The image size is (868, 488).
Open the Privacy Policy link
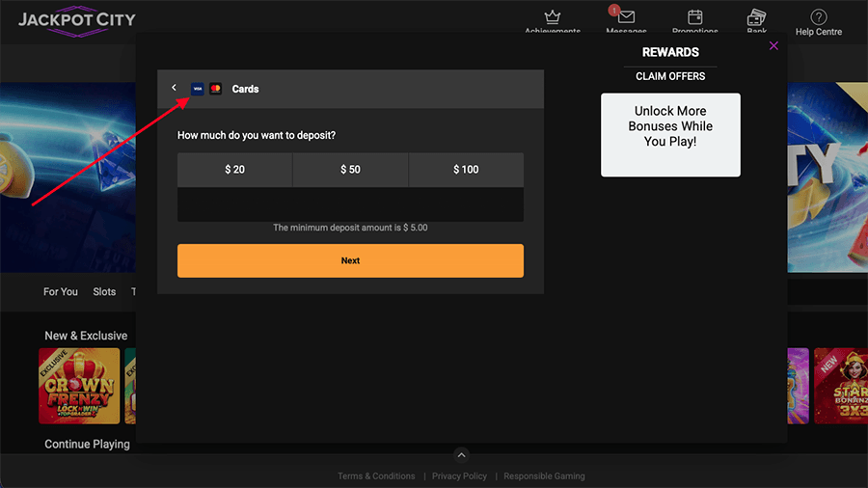pos(459,475)
